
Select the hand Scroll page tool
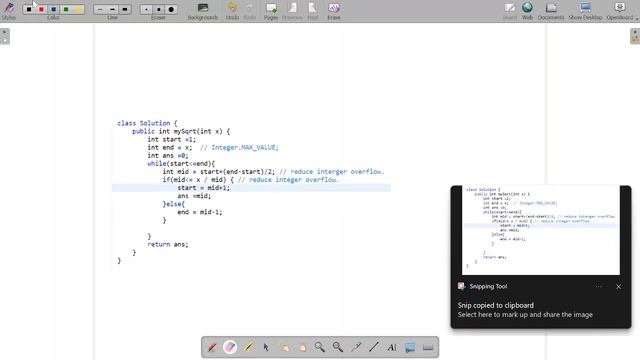point(302,347)
